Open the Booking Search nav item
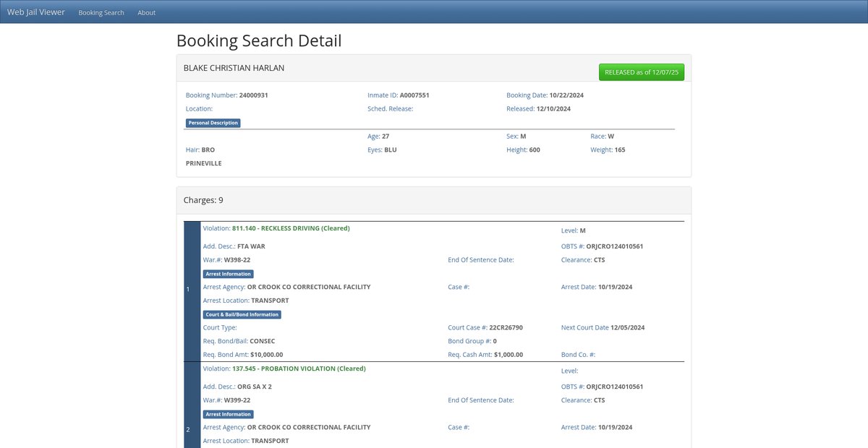This screenshot has height=448, width=868. click(x=101, y=12)
